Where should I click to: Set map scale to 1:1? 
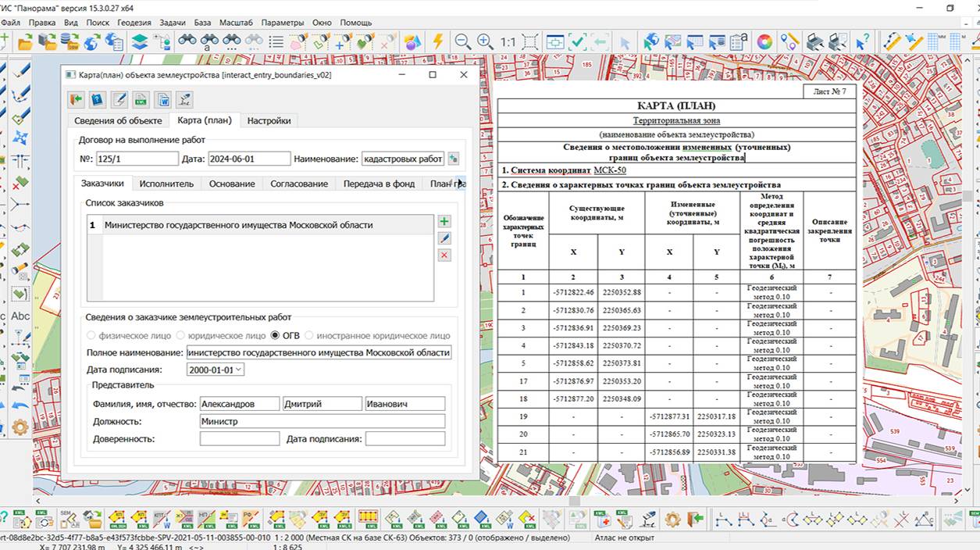tap(508, 42)
